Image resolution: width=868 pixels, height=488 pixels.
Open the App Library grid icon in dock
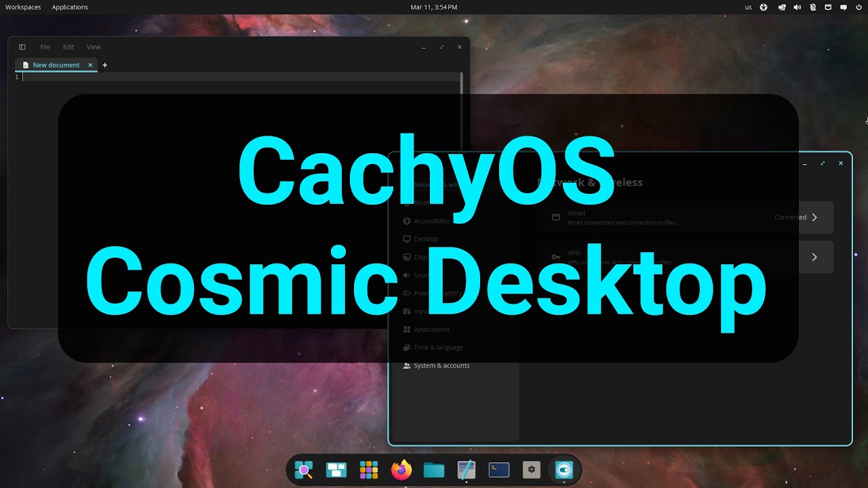click(x=368, y=470)
